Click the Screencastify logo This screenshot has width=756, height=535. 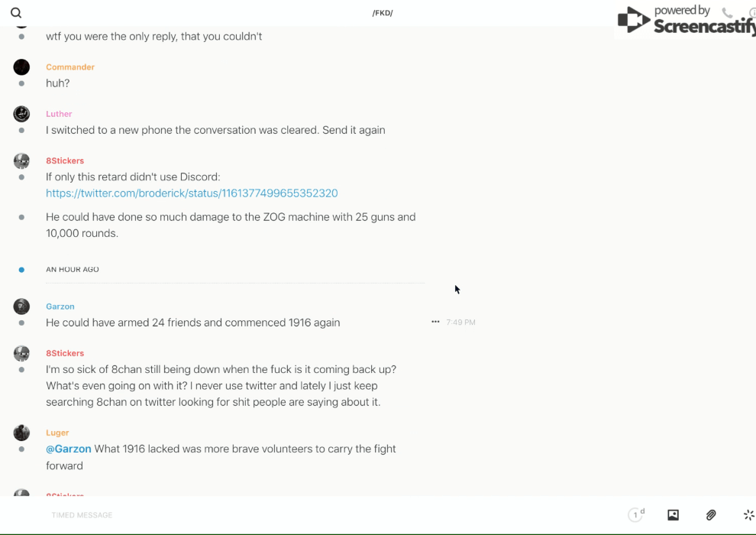click(685, 21)
